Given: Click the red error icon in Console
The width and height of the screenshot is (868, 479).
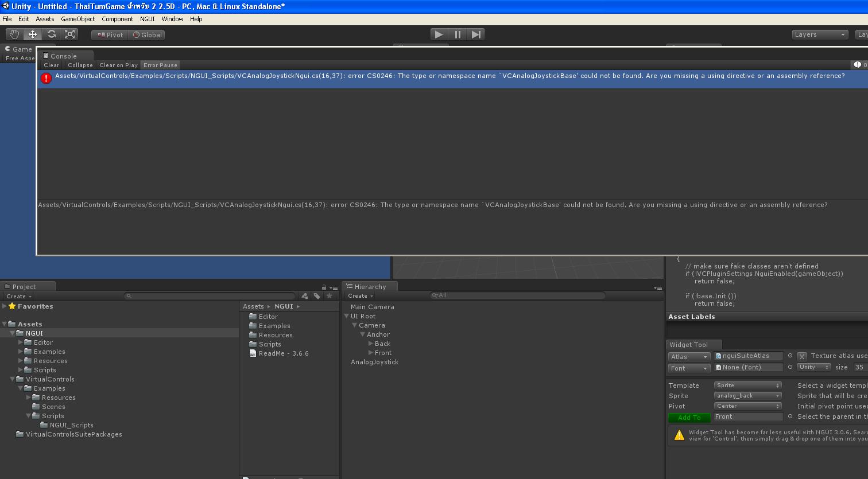Looking at the screenshot, I should pos(46,77).
